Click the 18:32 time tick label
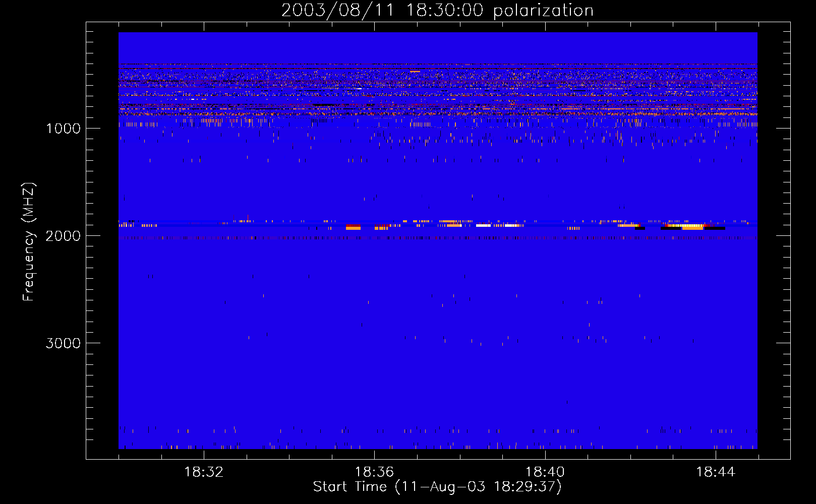Viewport: 816px width, 504px height. [204, 472]
